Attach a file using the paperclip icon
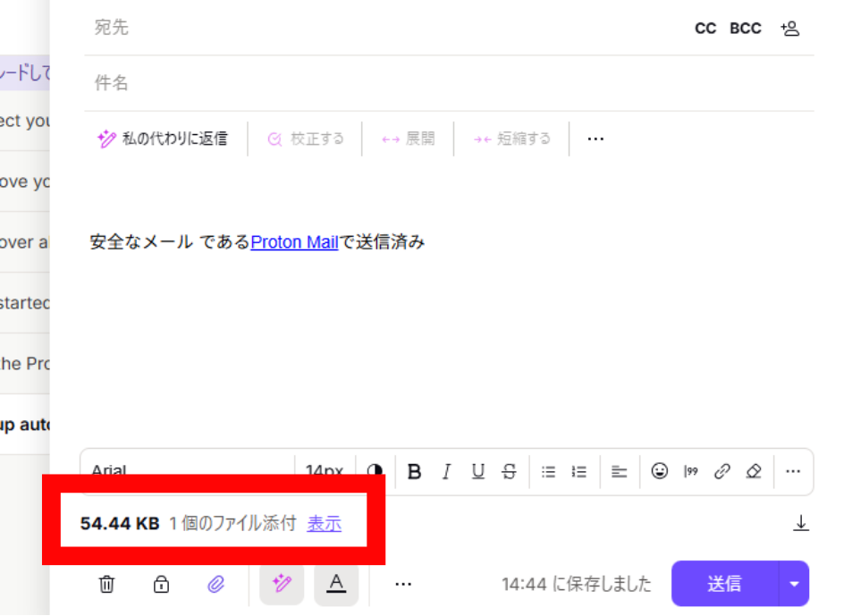This screenshot has height=616, width=844. pyautogui.click(x=215, y=584)
